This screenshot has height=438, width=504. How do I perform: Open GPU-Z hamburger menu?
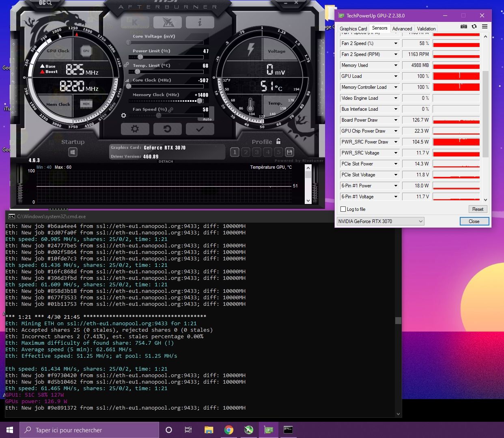pyautogui.click(x=485, y=26)
